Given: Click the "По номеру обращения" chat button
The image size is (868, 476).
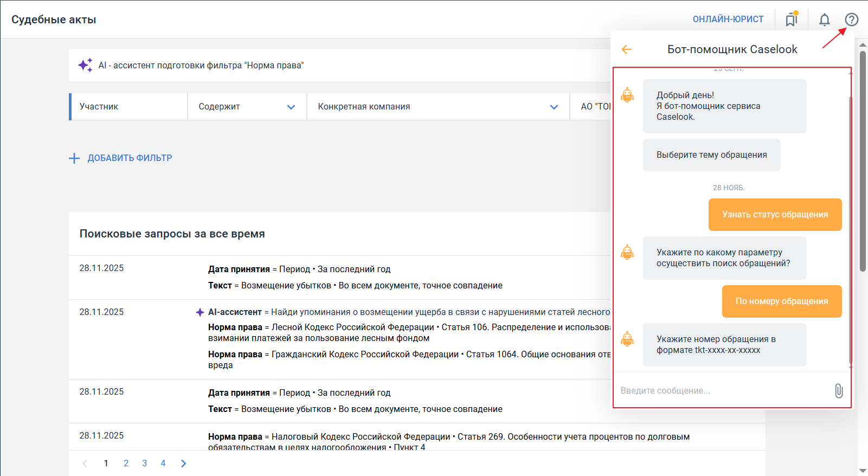Looking at the screenshot, I should [x=781, y=301].
